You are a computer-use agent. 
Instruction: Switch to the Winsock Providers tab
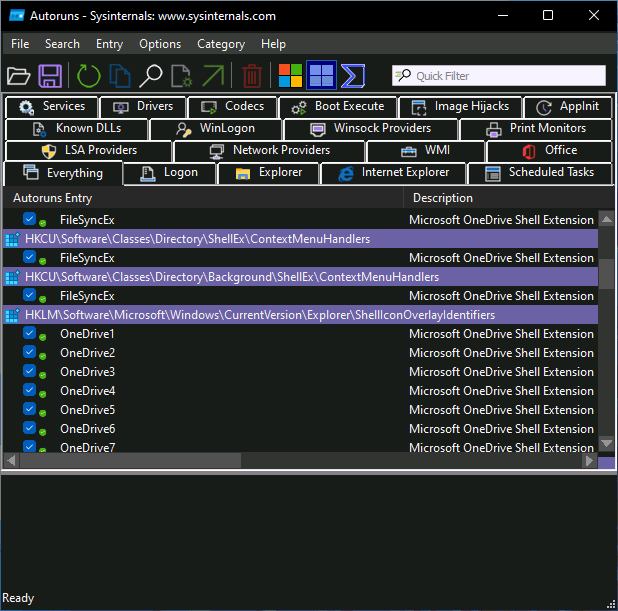click(x=370, y=129)
